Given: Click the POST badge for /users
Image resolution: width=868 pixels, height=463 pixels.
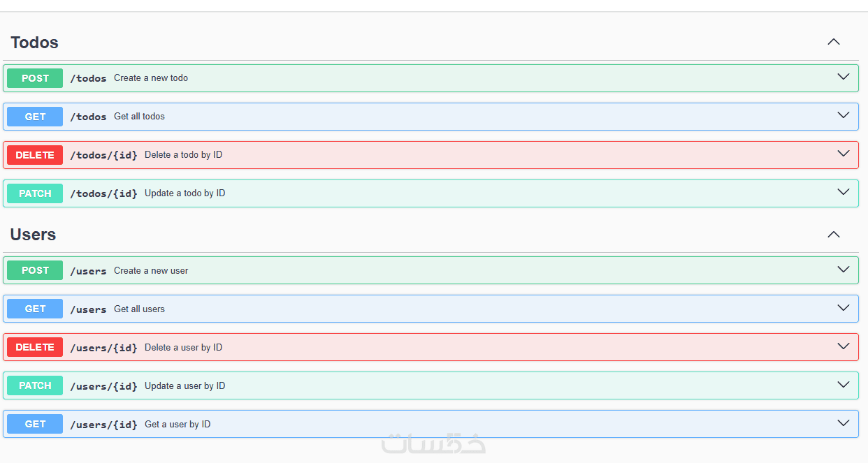Looking at the screenshot, I should [x=35, y=270].
